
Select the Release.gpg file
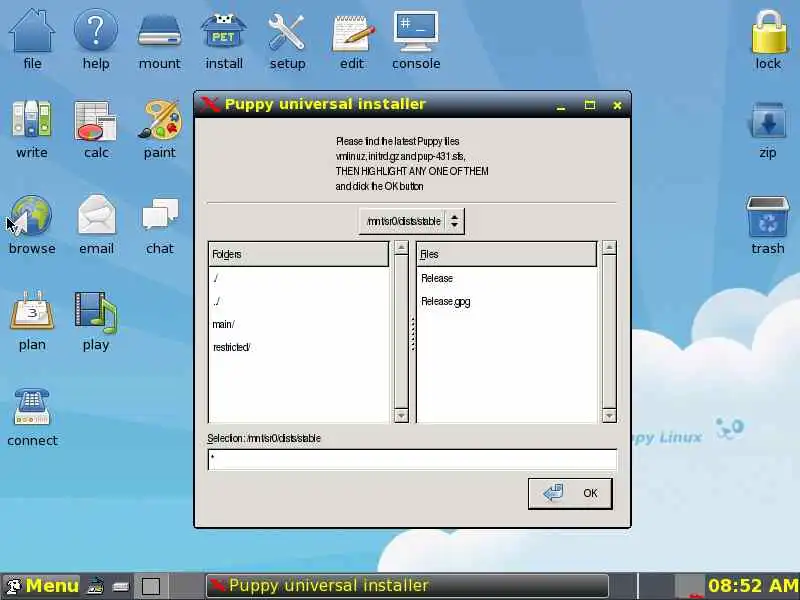506,302
